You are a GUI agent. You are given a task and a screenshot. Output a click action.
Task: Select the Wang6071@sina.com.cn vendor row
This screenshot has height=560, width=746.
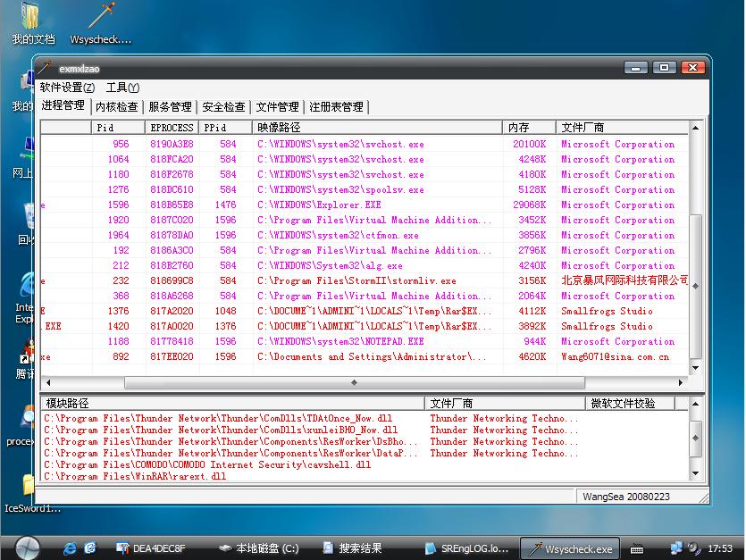(365, 357)
